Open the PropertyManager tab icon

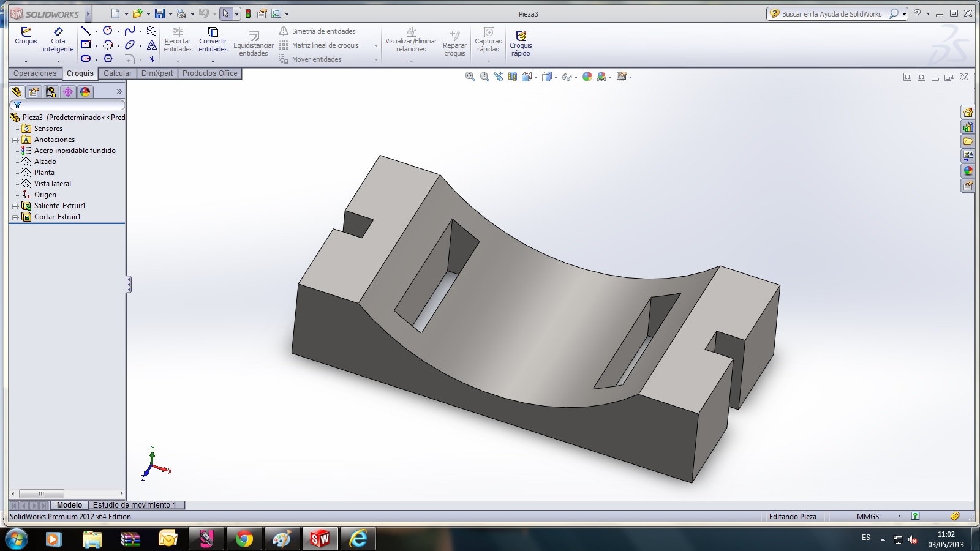(x=34, y=92)
